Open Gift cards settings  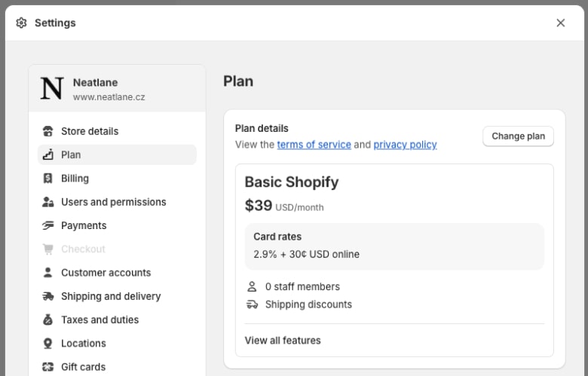pos(117,367)
